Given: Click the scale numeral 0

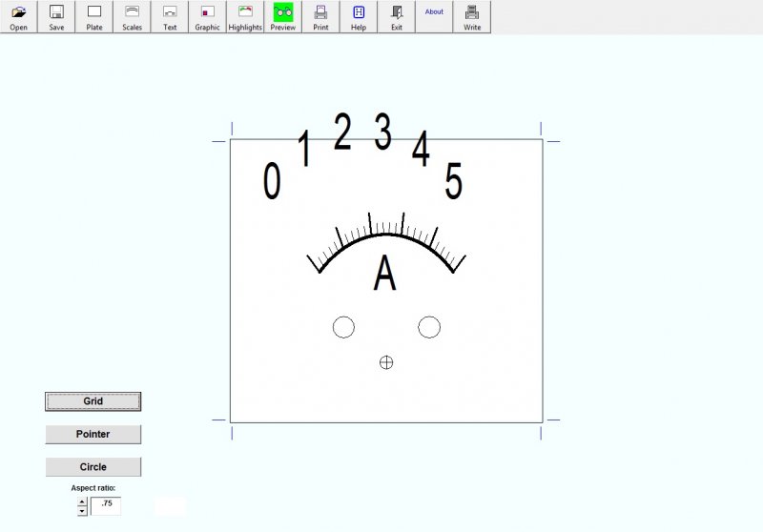Looking at the screenshot, I should 272,180.
